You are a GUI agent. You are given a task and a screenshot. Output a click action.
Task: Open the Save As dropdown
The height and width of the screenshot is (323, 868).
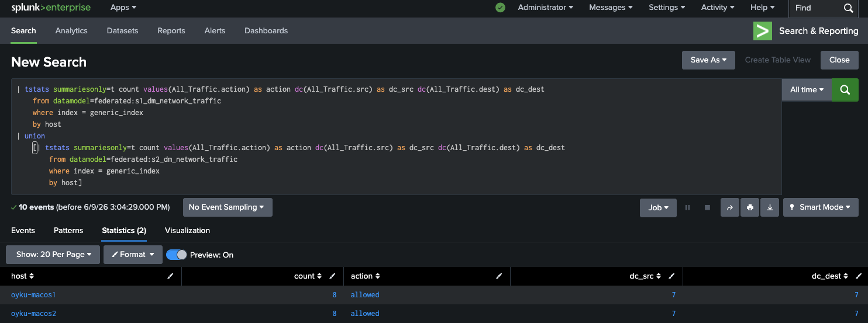coord(708,60)
